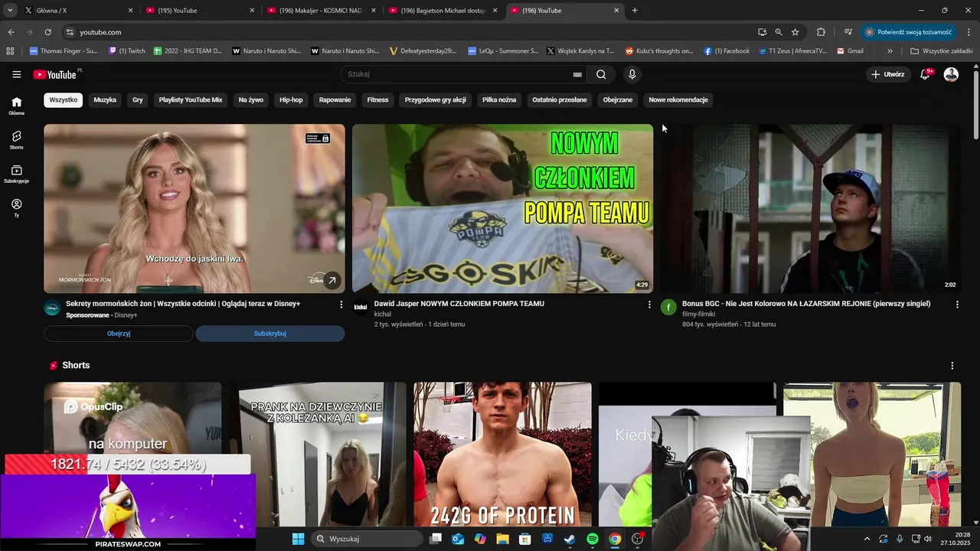Open options for Dawid Jasper video

pos(649,305)
